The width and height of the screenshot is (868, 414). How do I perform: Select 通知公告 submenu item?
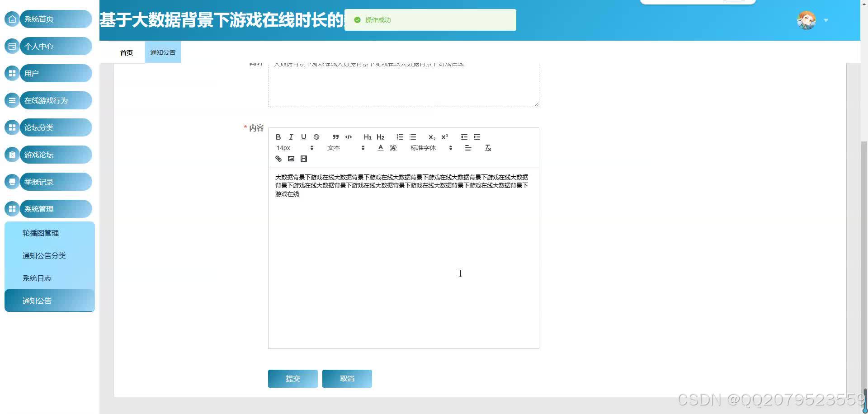[50, 301]
